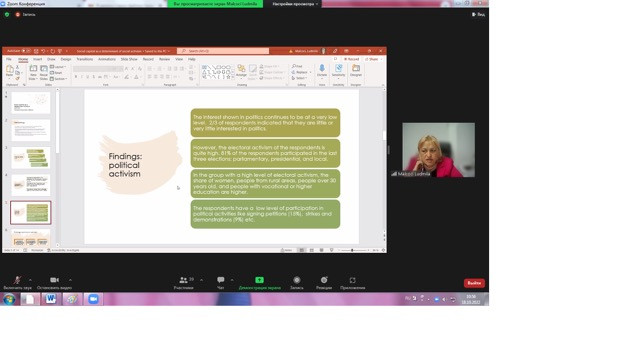The image size is (640, 363).
Task: Open the Zoom chat icon
Action: (221, 280)
